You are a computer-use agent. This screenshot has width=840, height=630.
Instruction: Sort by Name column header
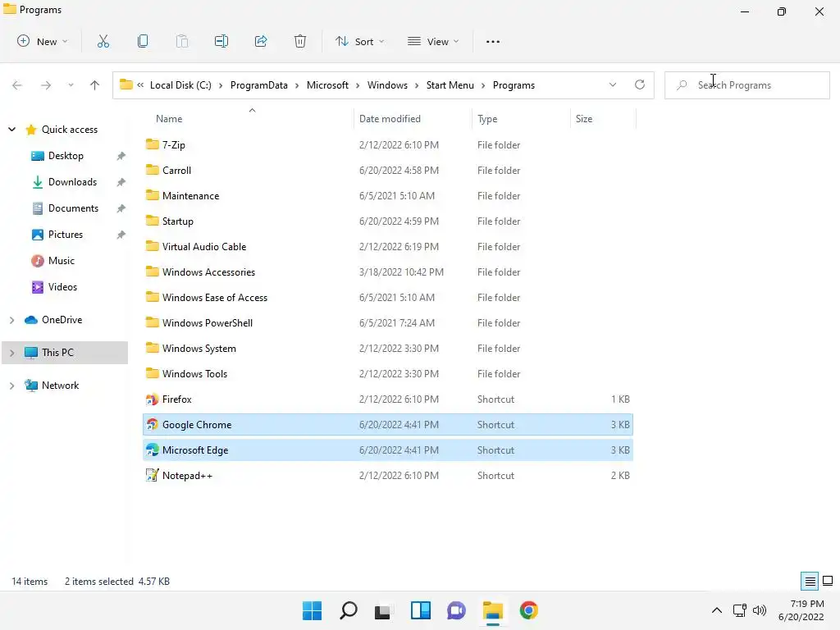point(248,118)
